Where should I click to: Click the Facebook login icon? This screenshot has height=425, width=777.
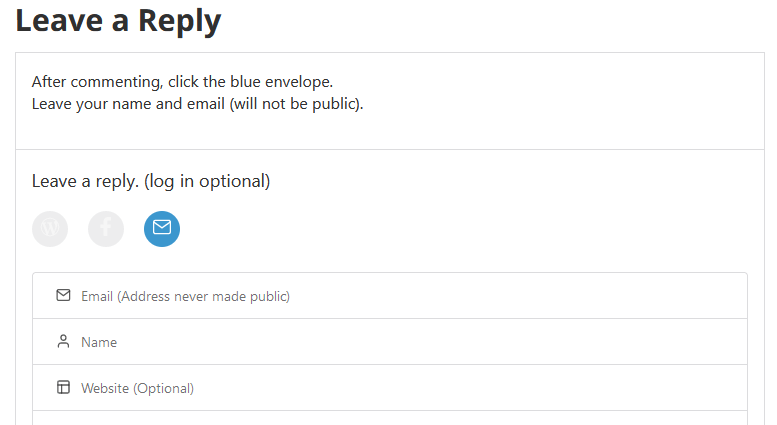(106, 229)
